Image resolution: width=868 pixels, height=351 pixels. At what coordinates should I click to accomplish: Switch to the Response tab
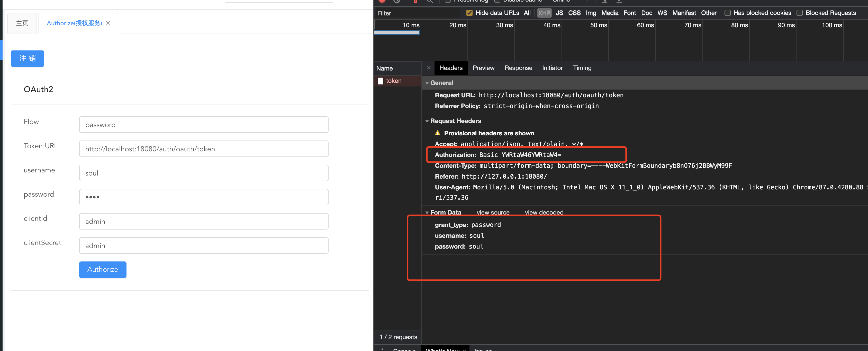point(518,68)
